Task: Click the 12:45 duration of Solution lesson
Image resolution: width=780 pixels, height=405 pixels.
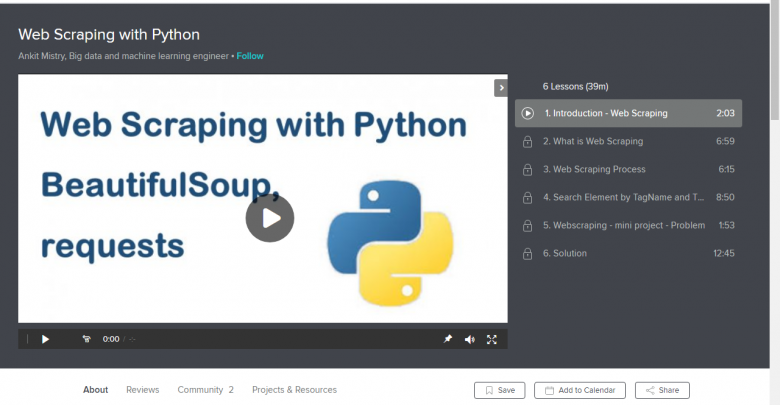Action: tap(724, 253)
